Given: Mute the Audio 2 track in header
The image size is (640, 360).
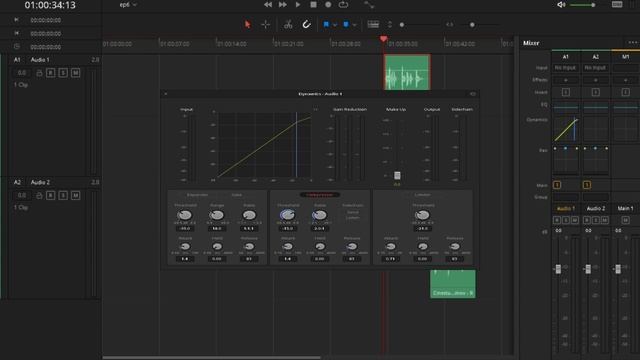Looking at the screenshot, I should [x=76, y=196].
